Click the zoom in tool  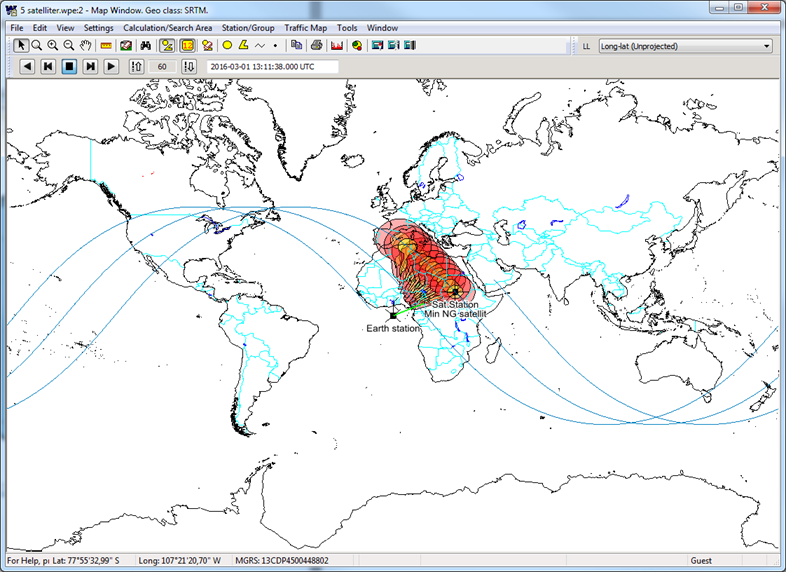[53, 46]
